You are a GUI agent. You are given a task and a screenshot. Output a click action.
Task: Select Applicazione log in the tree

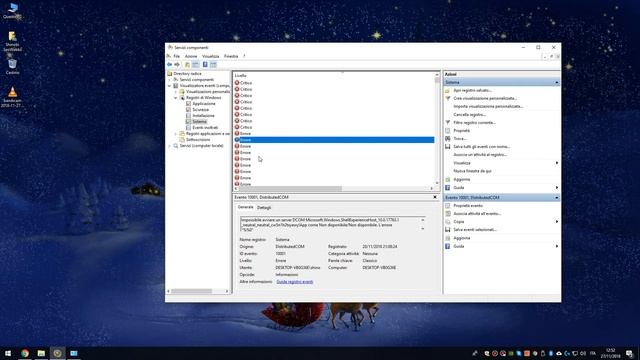(204, 104)
